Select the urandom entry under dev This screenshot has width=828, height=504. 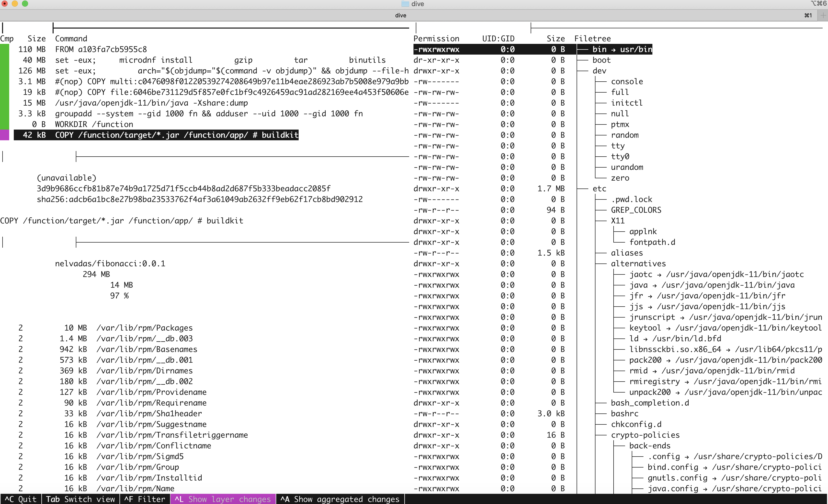point(627,167)
